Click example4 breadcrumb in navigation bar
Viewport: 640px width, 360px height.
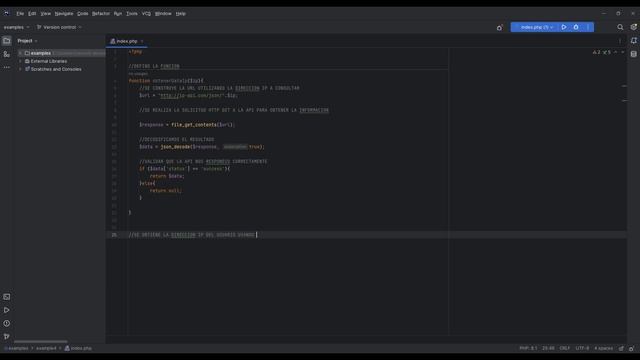click(x=46, y=348)
